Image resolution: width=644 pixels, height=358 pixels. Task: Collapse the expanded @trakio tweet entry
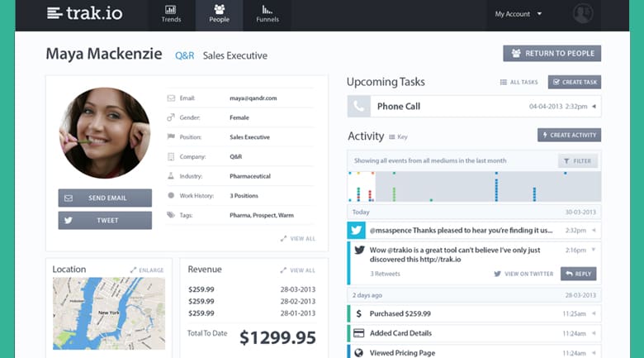pos(594,249)
